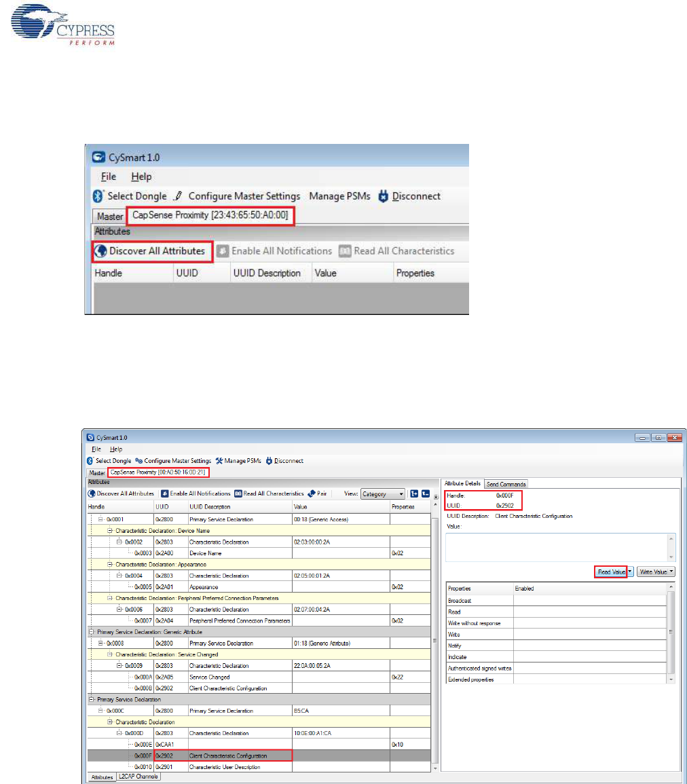
Task: Click the Read Value button
Action: pos(610,572)
